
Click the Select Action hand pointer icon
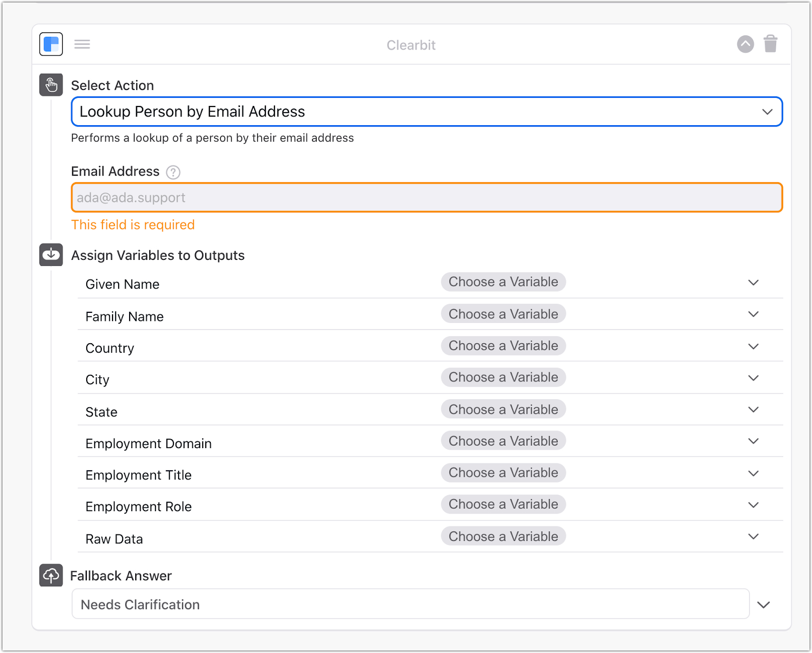click(x=51, y=85)
